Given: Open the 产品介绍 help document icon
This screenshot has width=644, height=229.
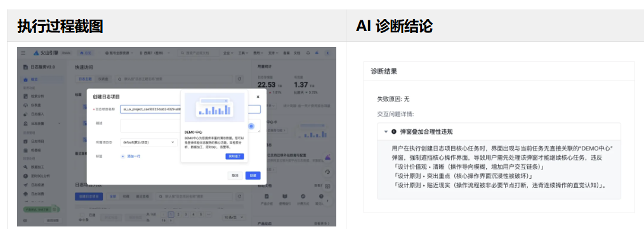Looking at the screenshot, I should coord(267,199).
